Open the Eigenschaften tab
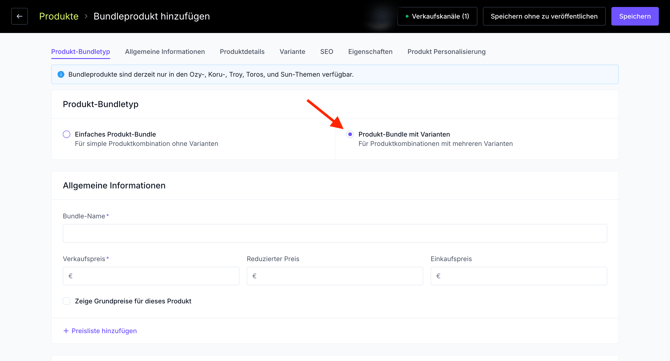The image size is (670, 361). click(x=370, y=52)
